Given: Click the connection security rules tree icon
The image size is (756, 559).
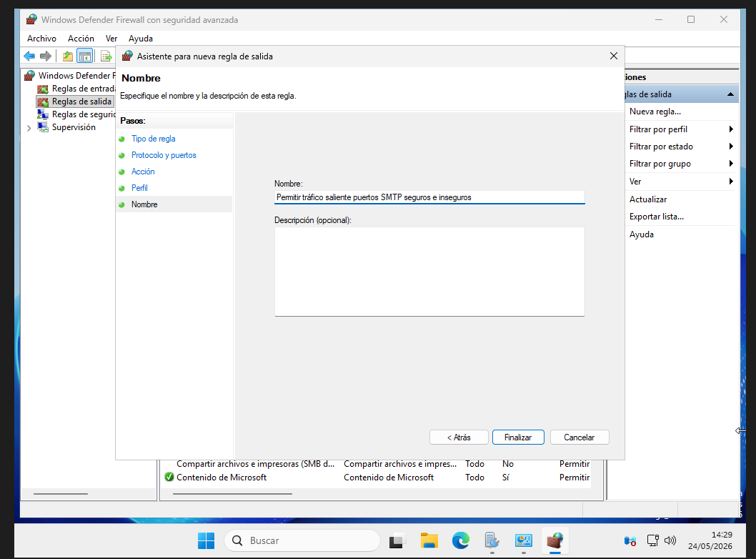Looking at the screenshot, I should [x=43, y=114].
